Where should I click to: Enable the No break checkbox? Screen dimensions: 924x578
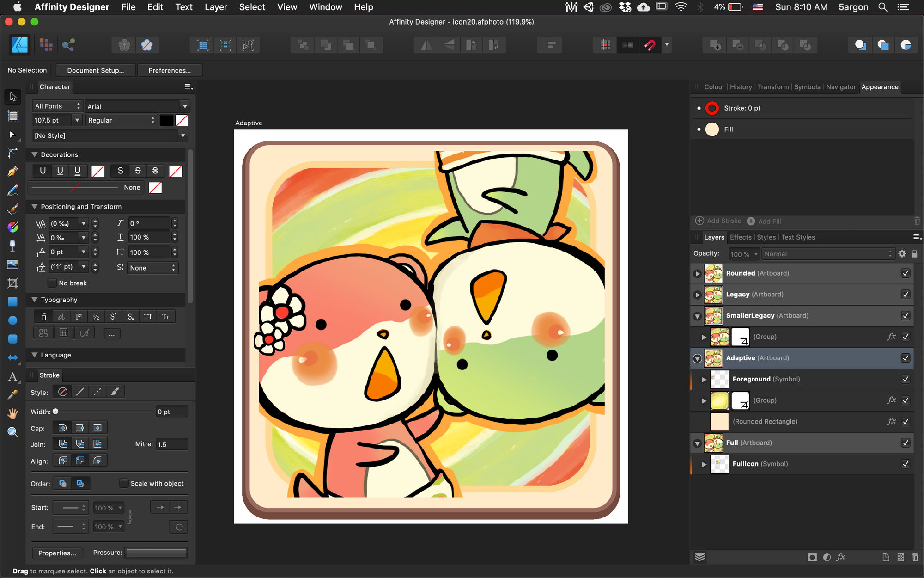[x=52, y=283]
